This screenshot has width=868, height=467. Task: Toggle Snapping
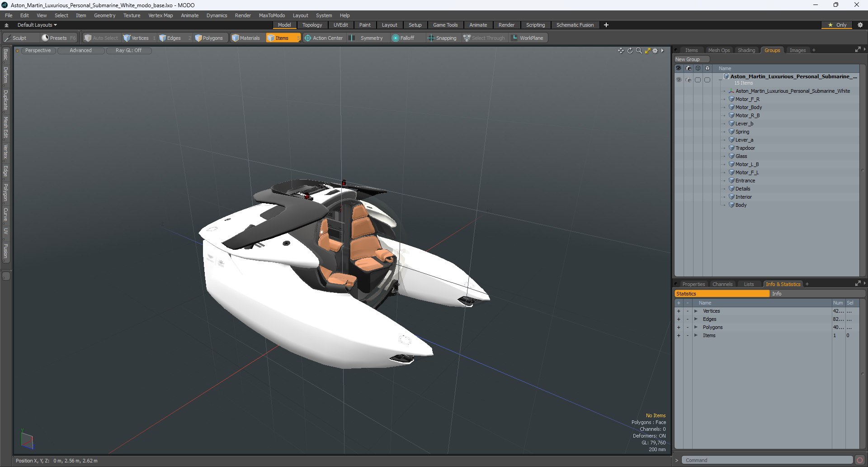coord(442,38)
